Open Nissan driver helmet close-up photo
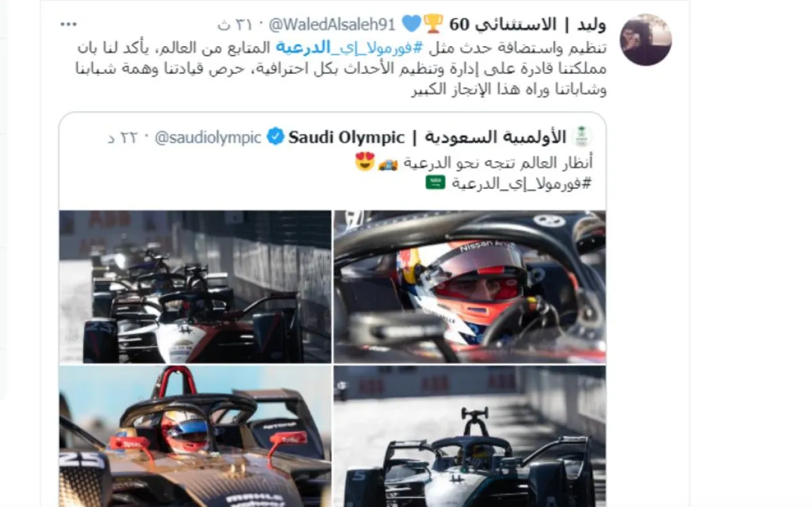Screen dimensions: 812x507 [x=470, y=287]
